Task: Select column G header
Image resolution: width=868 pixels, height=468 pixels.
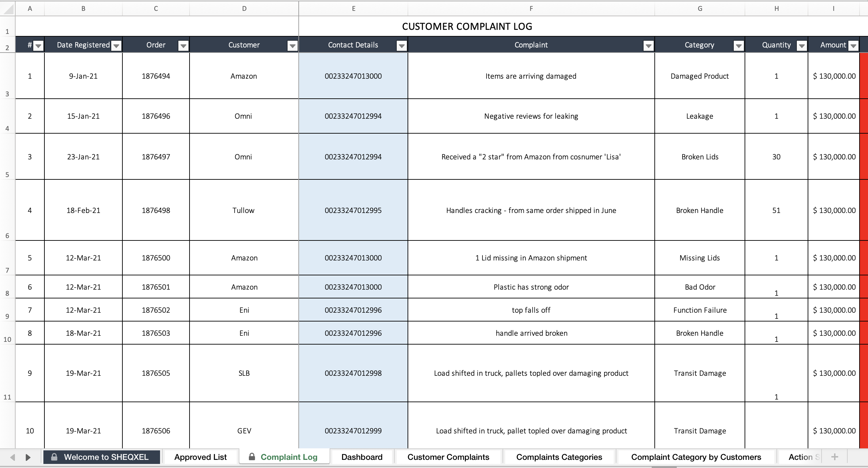Action: (700, 8)
